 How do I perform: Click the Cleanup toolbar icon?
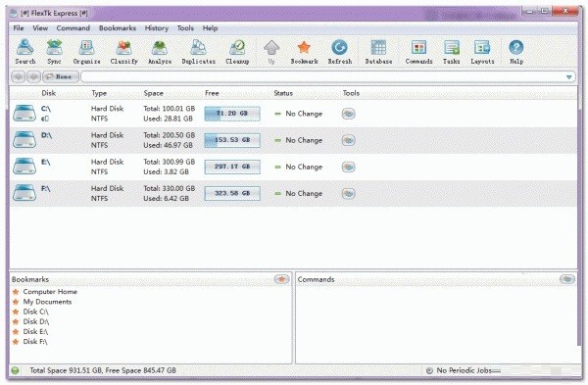237,51
